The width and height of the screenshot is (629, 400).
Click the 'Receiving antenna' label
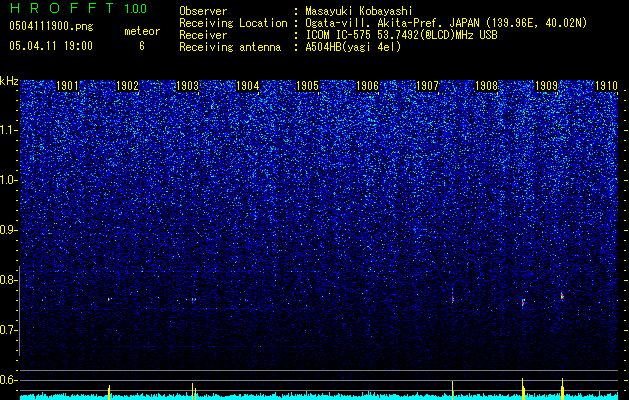tap(230, 47)
